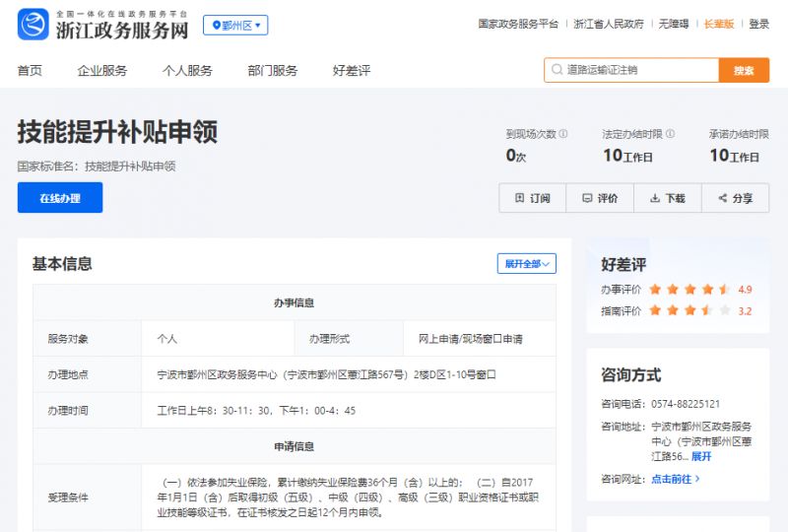
Task: Click the magnifier icon in search box
Action: point(557,70)
